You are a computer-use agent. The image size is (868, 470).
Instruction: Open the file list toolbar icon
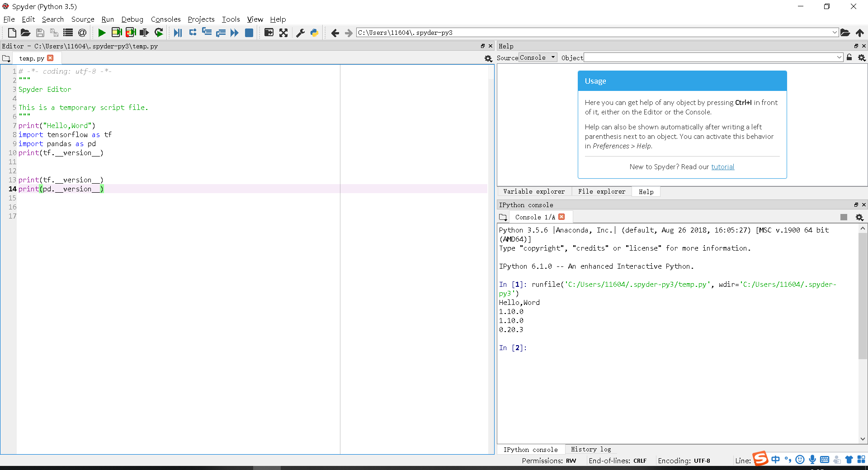tap(68, 33)
